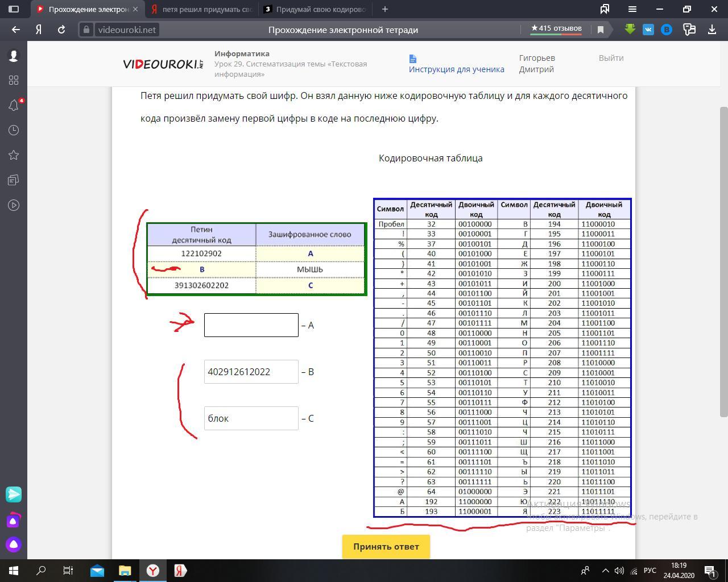
Task: Open favorites star in sidebar
Action: point(14,155)
